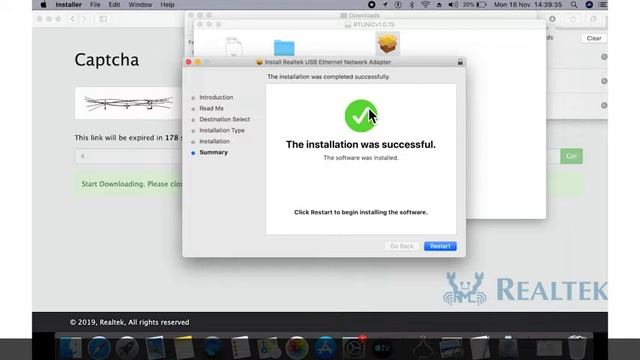The width and height of the screenshot is (640, 360).
Task: Launch Safari from the Dock
Action: [x=99, y=348]
